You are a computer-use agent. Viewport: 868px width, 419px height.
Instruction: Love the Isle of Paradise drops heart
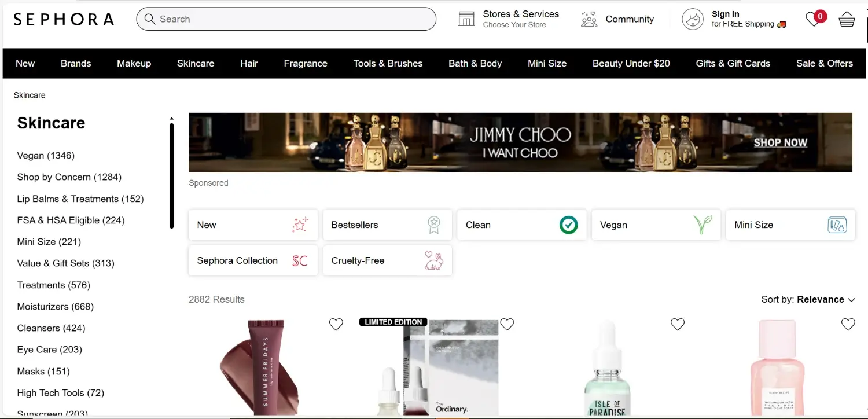(678, 325)
